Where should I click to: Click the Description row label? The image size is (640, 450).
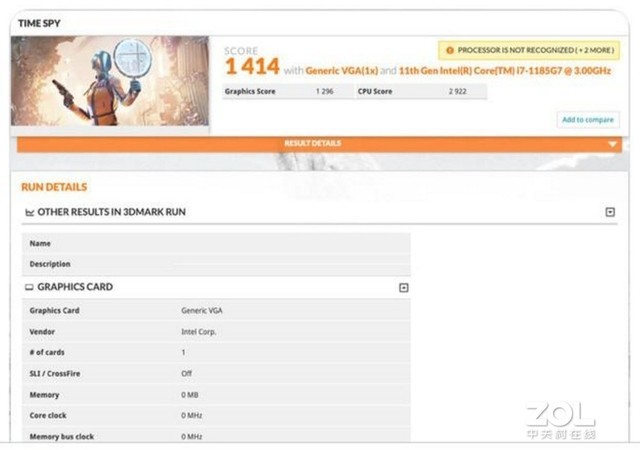pyautogui.click(x=50, y=264)
